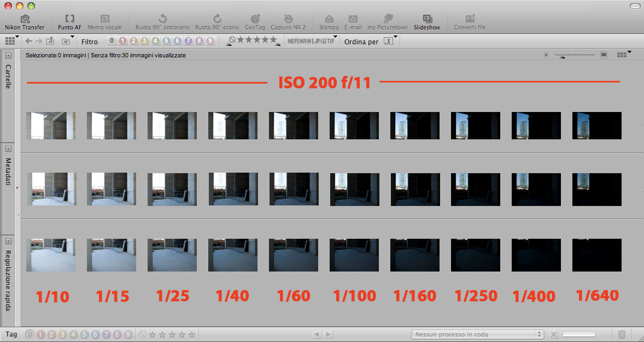Select the bottom-row 1/15 thumbnail
Image resolution: width=644 pixels, height=342 pixels.
112,255
